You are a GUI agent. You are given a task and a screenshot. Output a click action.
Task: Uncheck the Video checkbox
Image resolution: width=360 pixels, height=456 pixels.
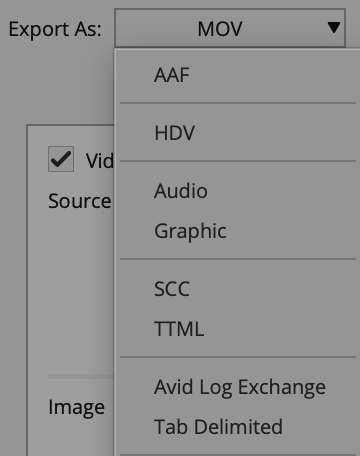[61, 159]
